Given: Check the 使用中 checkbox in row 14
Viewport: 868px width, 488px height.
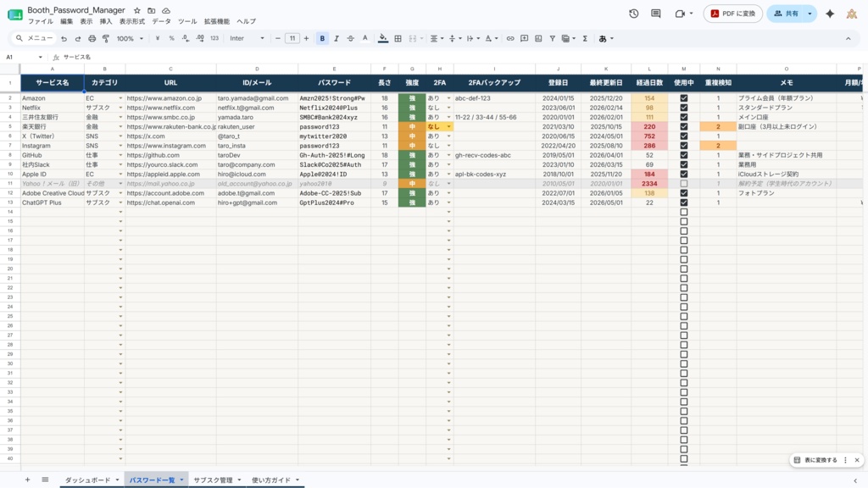Looking at the screenshot, I should click(x=684, y=212).
